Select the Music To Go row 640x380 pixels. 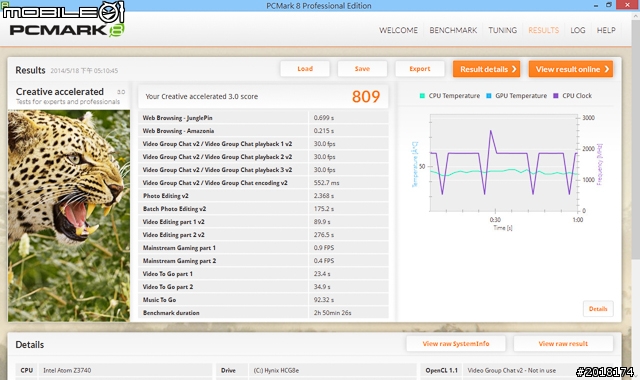click(263, 300)
